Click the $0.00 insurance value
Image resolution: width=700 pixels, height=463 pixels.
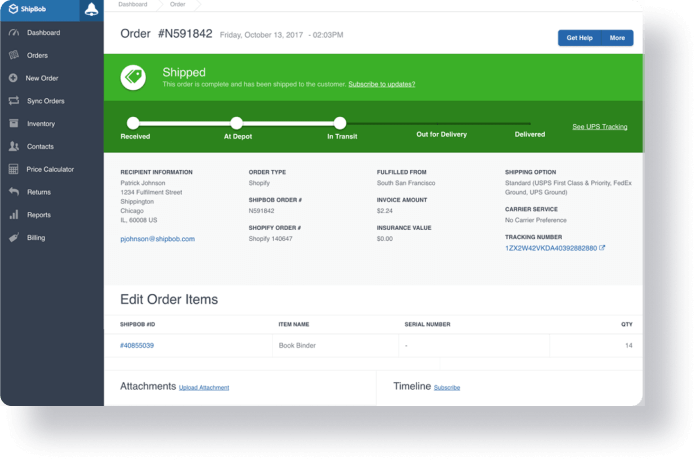click(x=385, y=239)
